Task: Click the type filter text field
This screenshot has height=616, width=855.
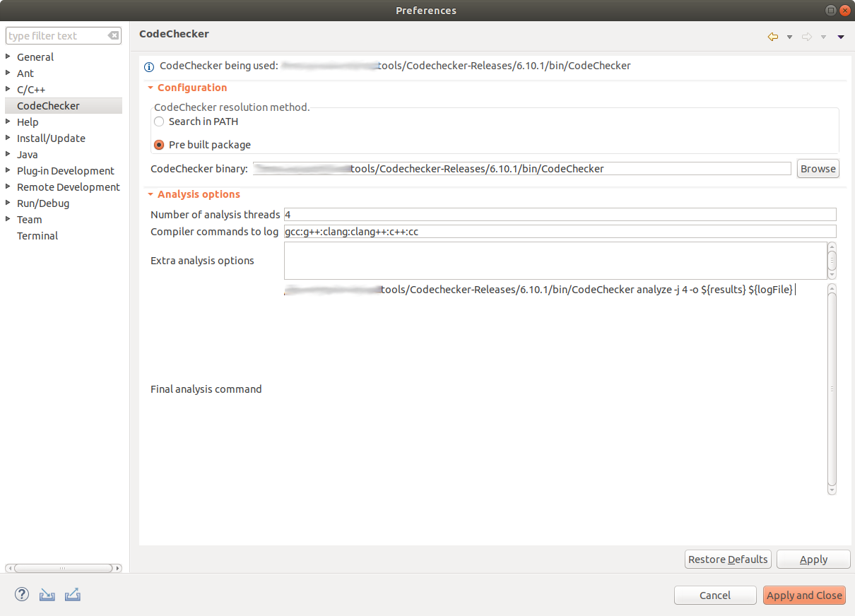Action: click(x=57, y=36)
